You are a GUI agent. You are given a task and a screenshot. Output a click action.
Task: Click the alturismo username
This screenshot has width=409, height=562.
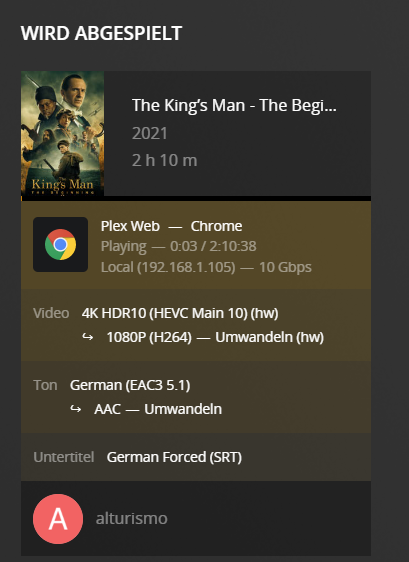click(x=132, y=519)
